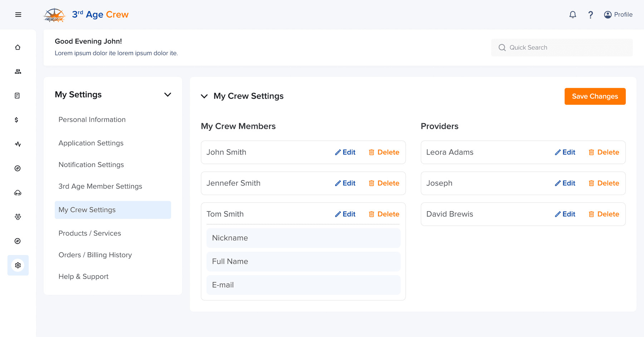Click the Nickname input field
644x337 pixels.
point(303,238)
